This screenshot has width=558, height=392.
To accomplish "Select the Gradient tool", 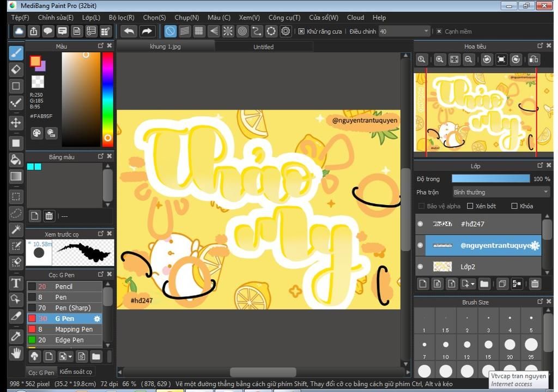I will tap(16, 177).
